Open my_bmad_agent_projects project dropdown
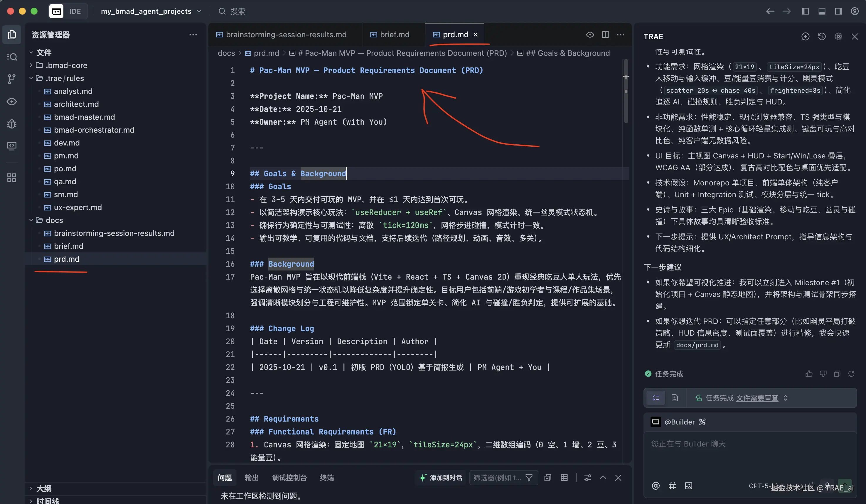The width and height of the screenshot is (866, 504). point(151,11)
